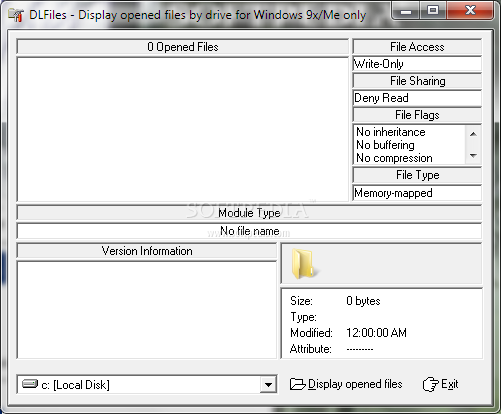This screenshot has width=501, height=414.
Task: Click the open-folder icon beside Display opened files
Action: (297, 384)
